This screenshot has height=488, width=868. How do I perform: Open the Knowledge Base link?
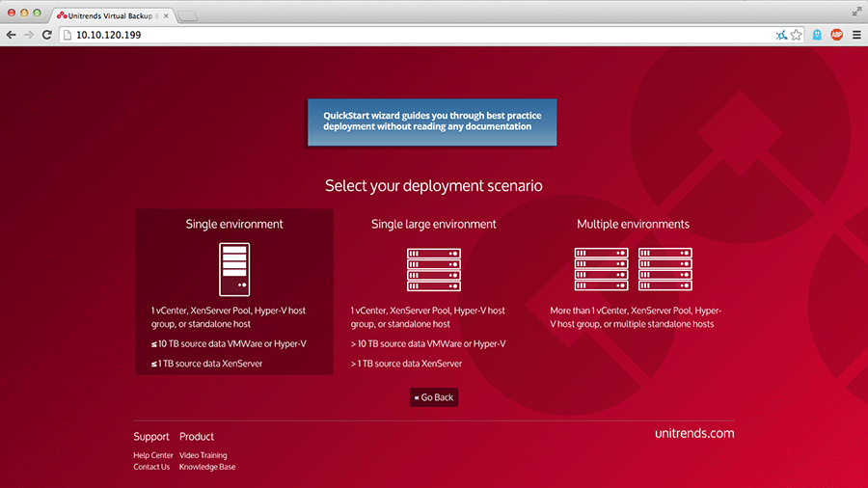[x=207, y=467]
